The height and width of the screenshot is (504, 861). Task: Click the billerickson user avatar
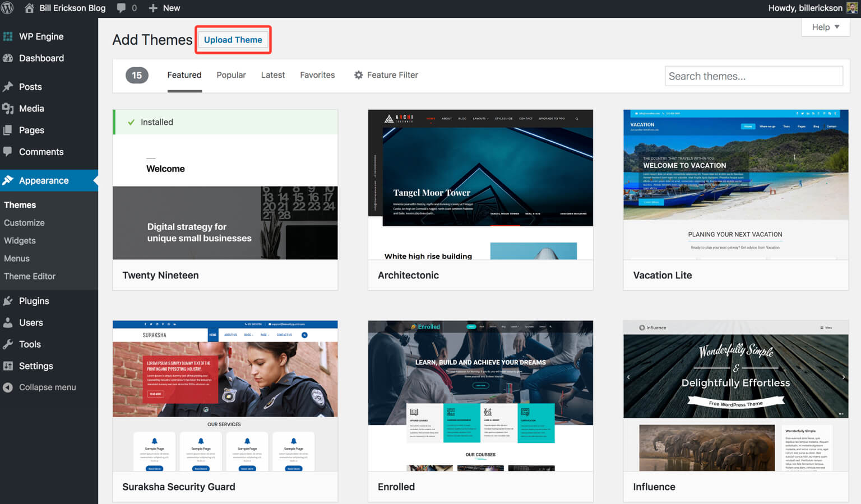coord(852,8)
